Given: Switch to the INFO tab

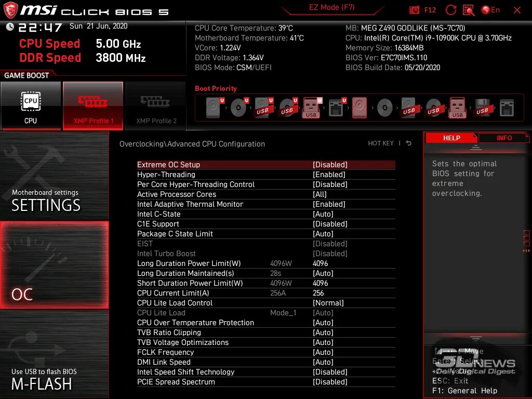Looking at the screenshot, I should click(x=504, y=138).
